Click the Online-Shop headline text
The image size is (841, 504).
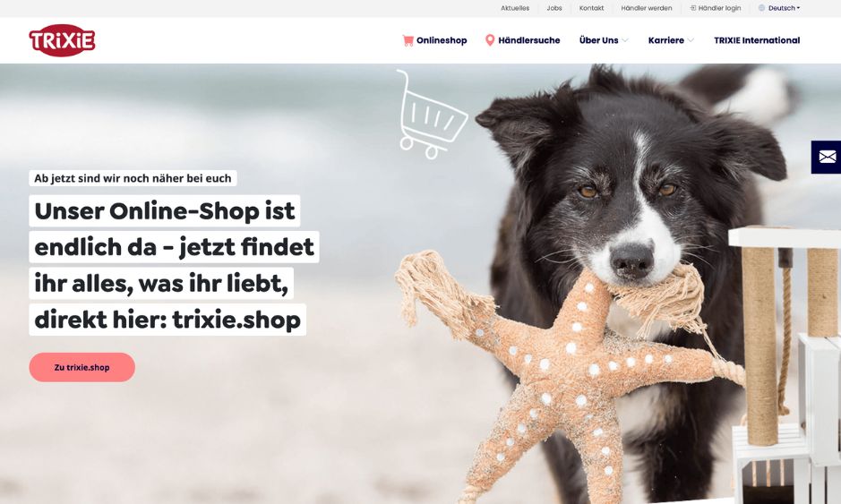[x=174, y=265]
